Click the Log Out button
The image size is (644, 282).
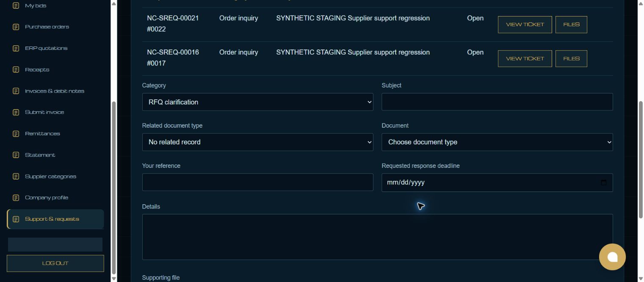tap(55, 263)
